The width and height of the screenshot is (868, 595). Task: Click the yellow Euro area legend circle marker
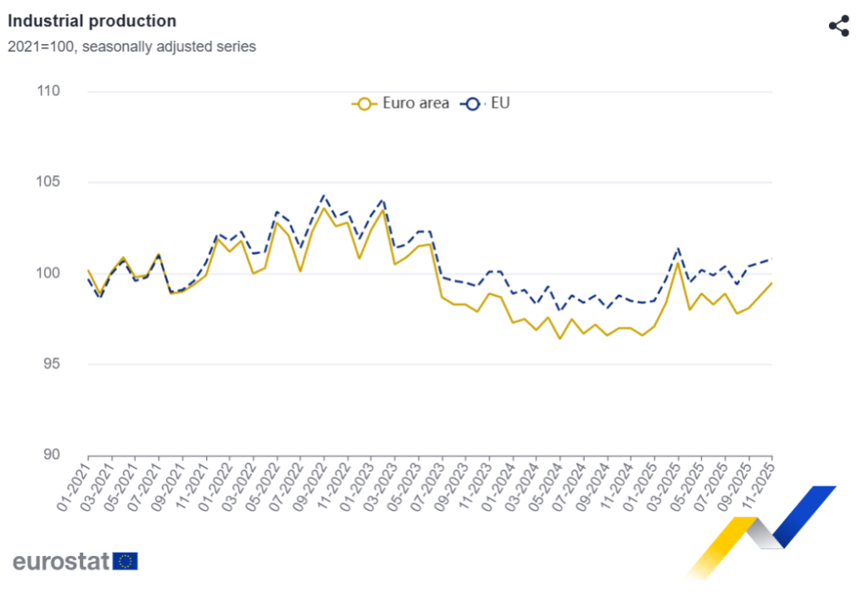(x=364, y=104)
